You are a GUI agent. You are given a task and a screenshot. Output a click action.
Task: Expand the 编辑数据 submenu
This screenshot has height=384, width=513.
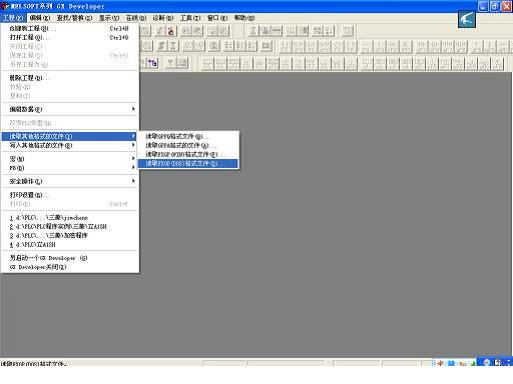pyautogui.click(x=69, y=109)
